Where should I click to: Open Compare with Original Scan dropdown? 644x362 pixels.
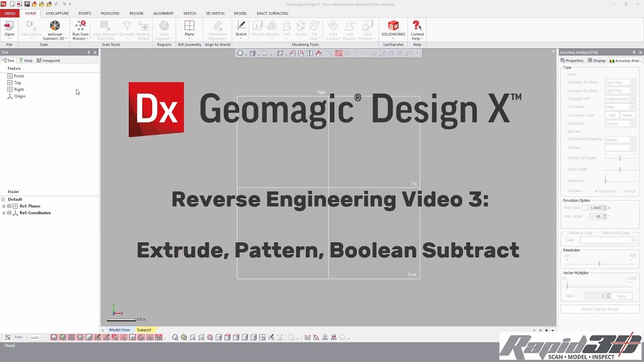(x=620, y=99)
